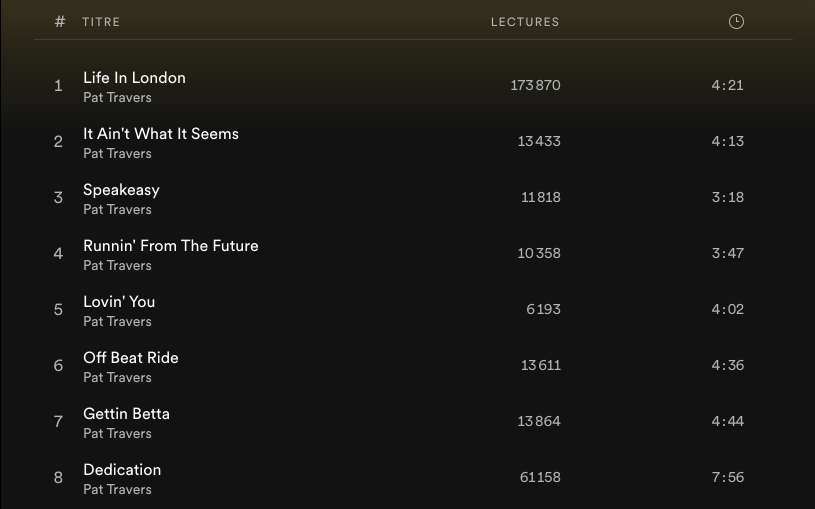Viewport: 815px width, 509px height.
Task: Open Pat Travers link under Speakeasy
Action: pos(117,210)
